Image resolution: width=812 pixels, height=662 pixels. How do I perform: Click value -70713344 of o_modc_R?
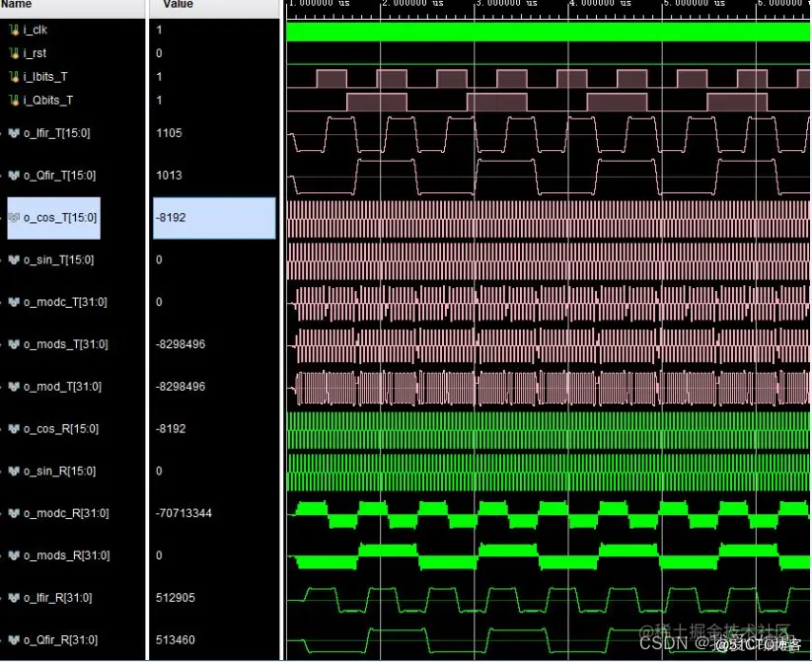[x=184, y=513]
